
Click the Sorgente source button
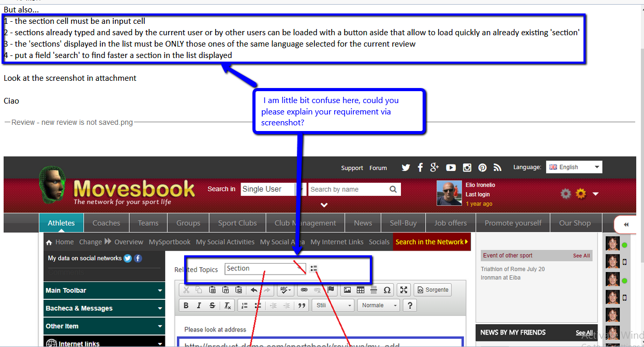pyautogui.click(x=432, y=290)
